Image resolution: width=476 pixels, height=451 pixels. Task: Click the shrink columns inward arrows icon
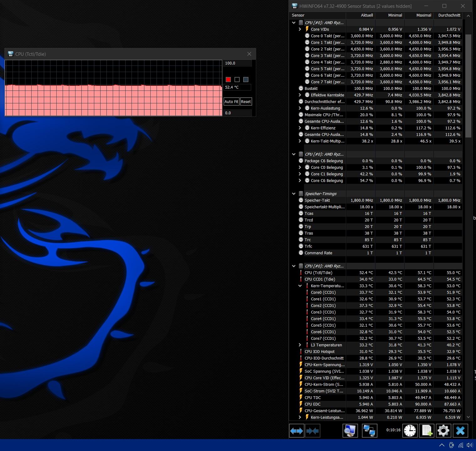coord(313,431)
